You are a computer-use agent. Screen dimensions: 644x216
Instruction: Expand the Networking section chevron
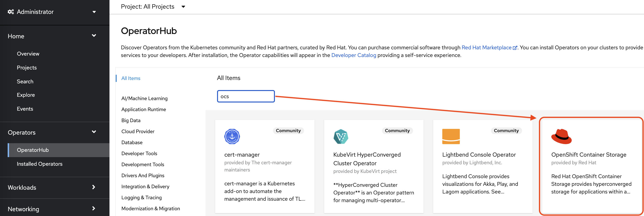(x=94, y=209)
